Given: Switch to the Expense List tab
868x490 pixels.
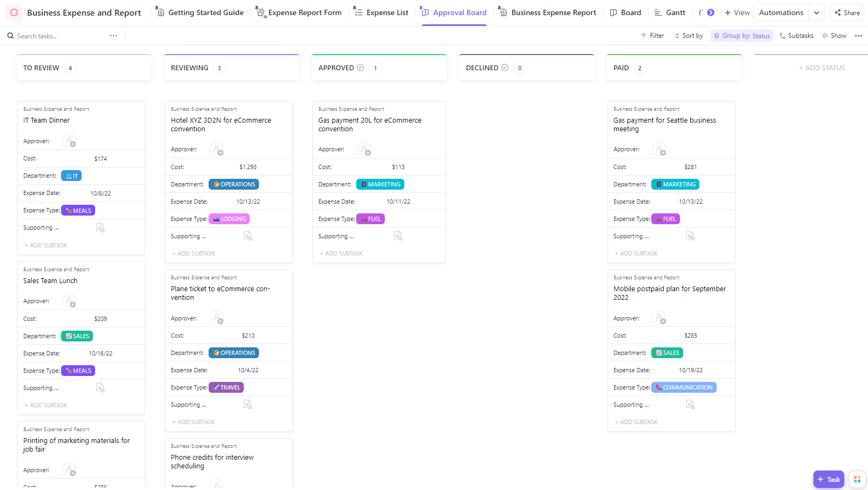Looking at the screenshot, I should coord(380,12).
